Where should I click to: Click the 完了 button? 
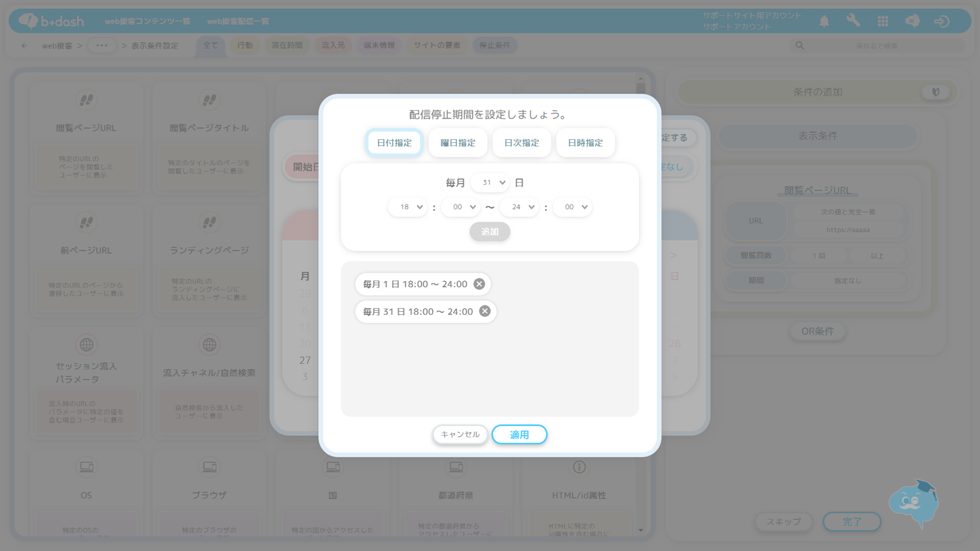tap(852, 522)
